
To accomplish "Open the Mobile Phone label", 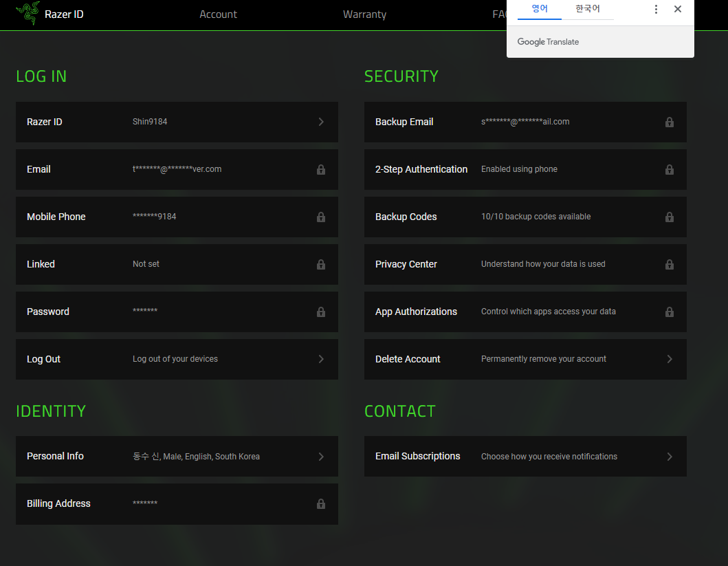I will pos(56,217).
